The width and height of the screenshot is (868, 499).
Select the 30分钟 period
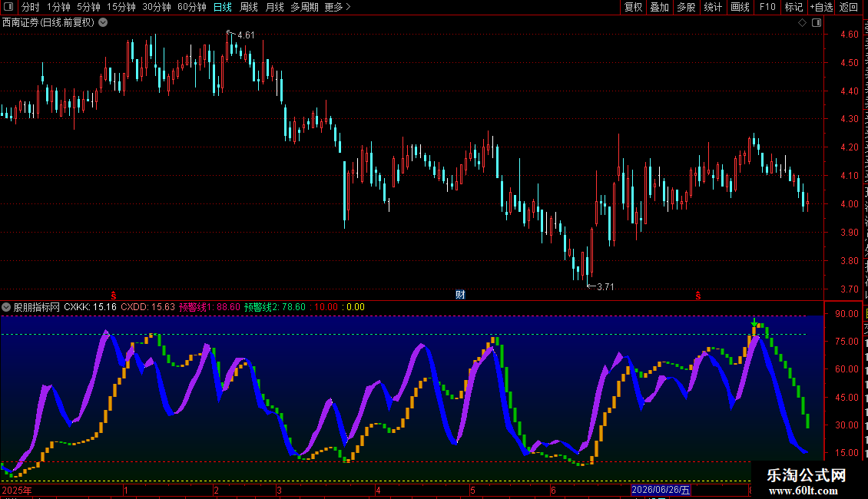(x=157, y=7)
